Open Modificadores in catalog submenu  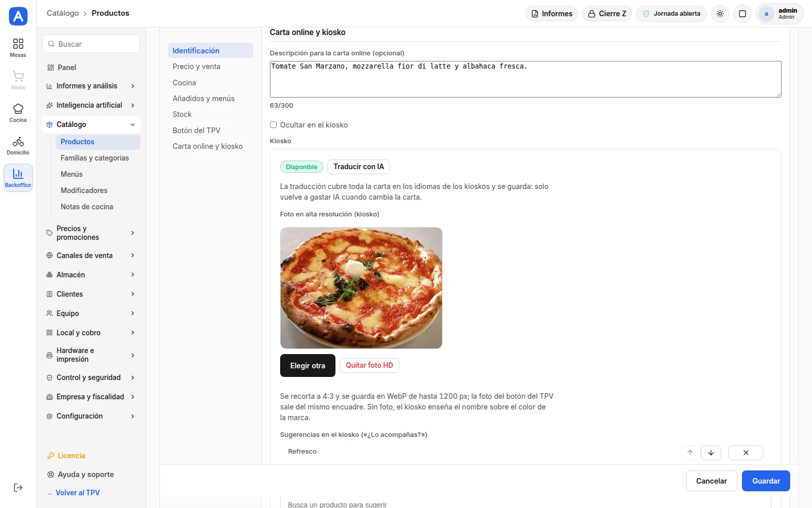pos(98,190)
